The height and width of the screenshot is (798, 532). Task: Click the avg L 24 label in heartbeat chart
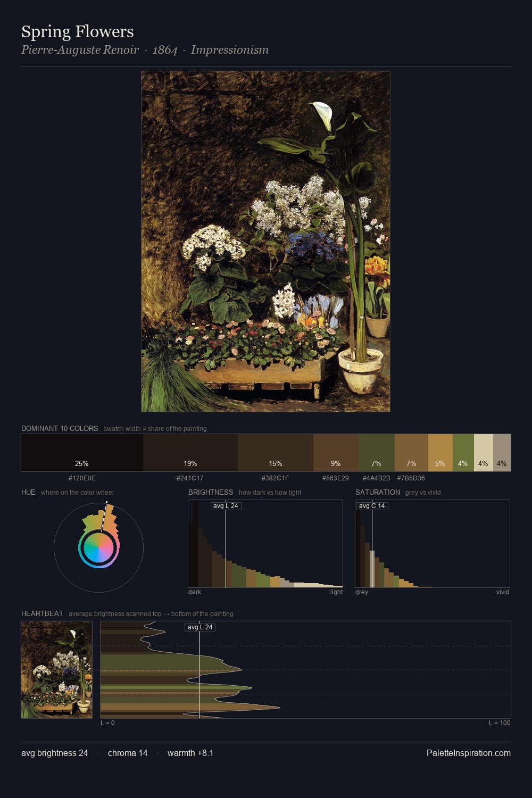pyautogui.click(x=200, y=627)
